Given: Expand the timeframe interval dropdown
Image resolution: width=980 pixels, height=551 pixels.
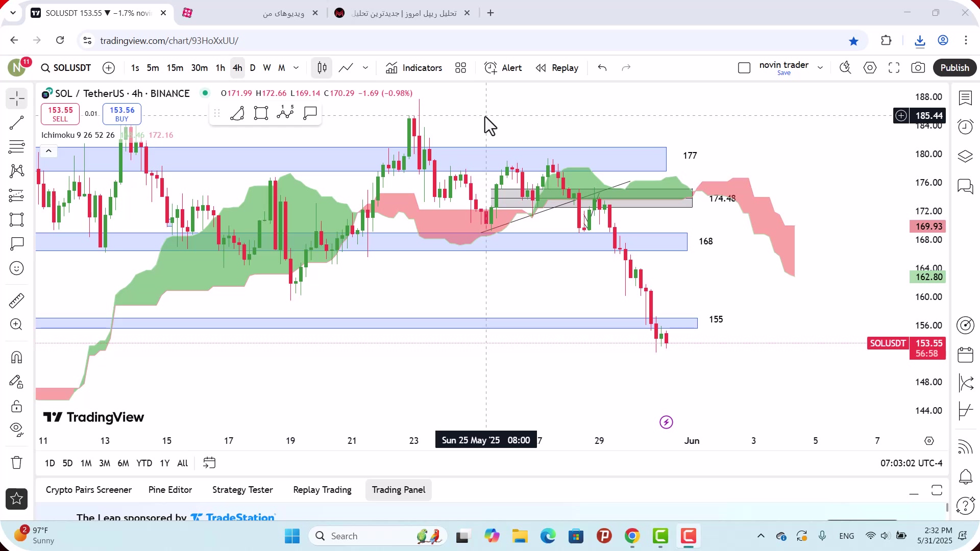Looking at the screenshot, I should click(x=296, y=68).
